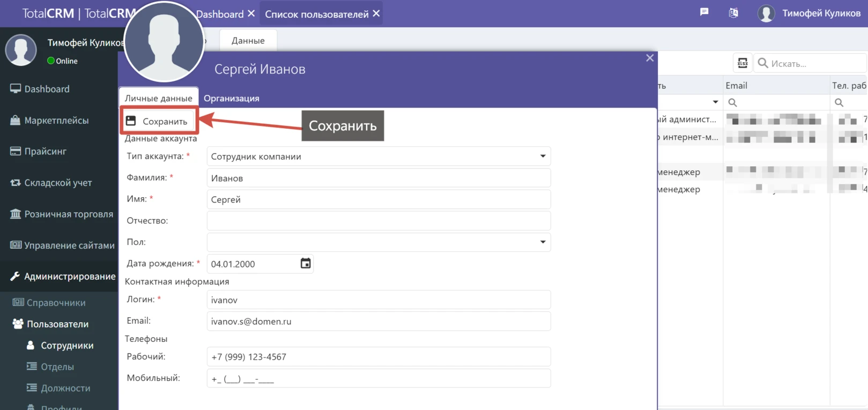
Task: Close the Список пользователей tab
Action: coord(376,13)
